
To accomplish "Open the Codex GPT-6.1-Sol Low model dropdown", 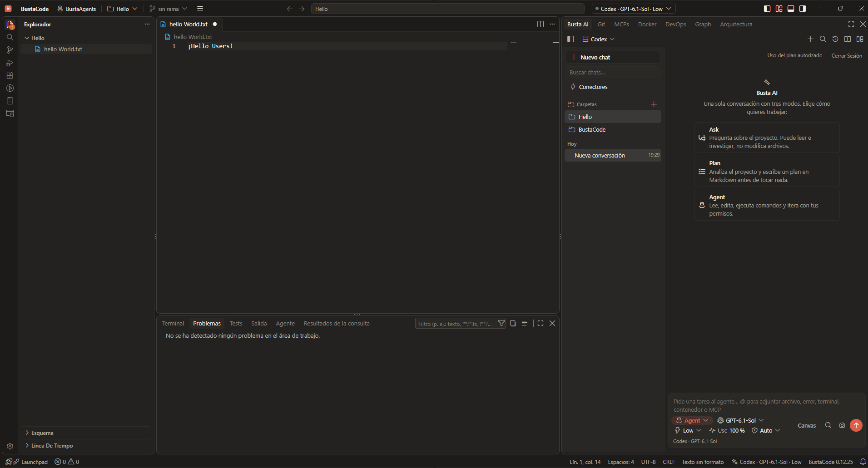I will (x=633, y=9).
